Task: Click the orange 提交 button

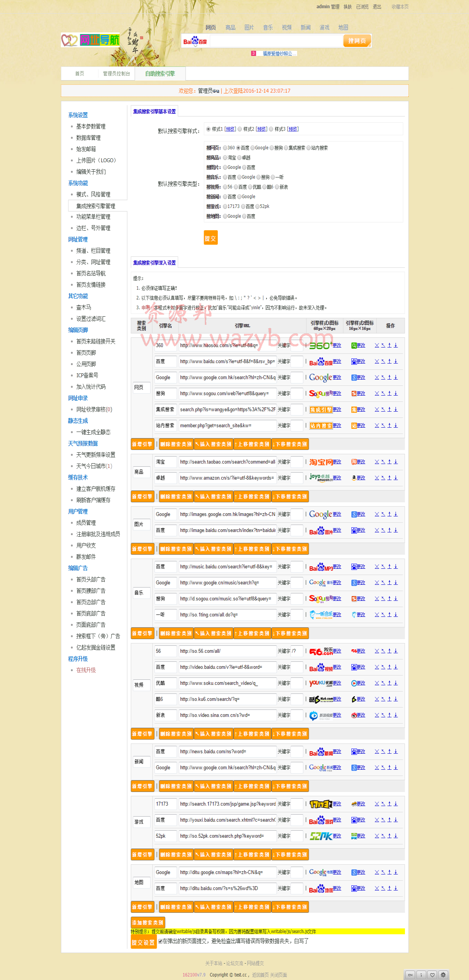Action: pos(211,237)
